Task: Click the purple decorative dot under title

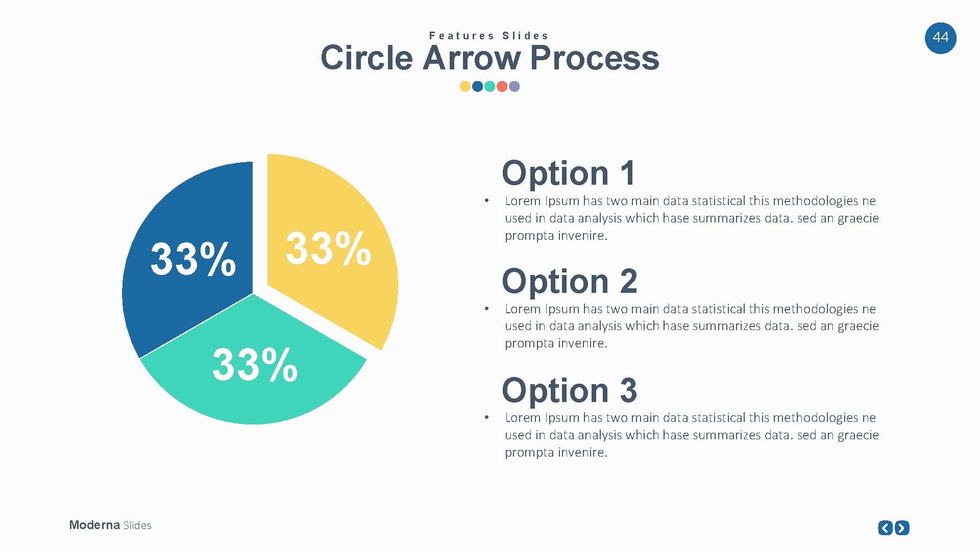Action: click(x=514, y=86)
